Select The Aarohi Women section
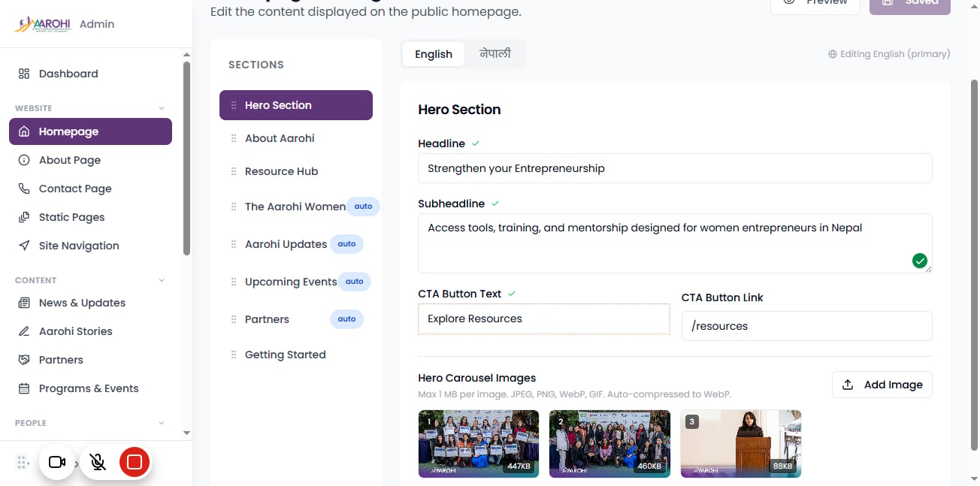Viewport: 980px width, 486px height. [296, 207]
